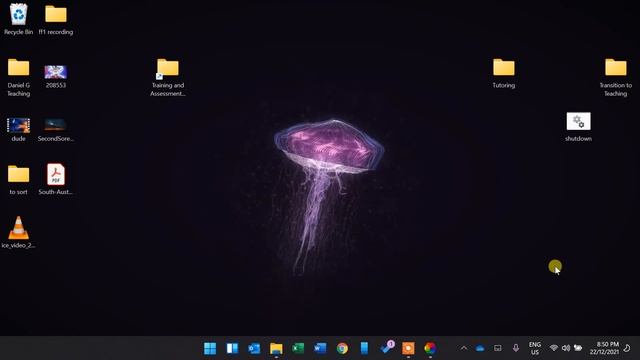Open the Widgets panel from taskbar

[x=232, y=348]
